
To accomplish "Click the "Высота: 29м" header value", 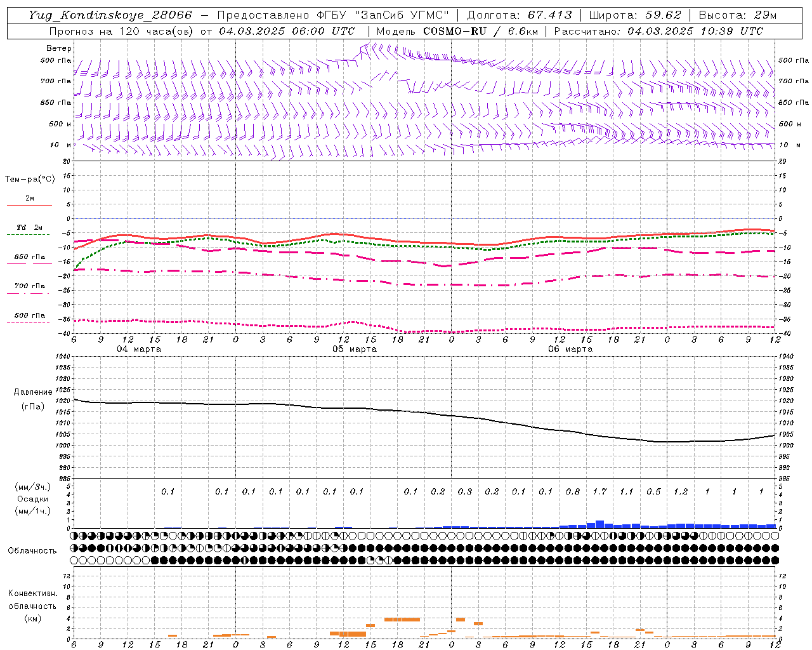I will coord(738,15).
